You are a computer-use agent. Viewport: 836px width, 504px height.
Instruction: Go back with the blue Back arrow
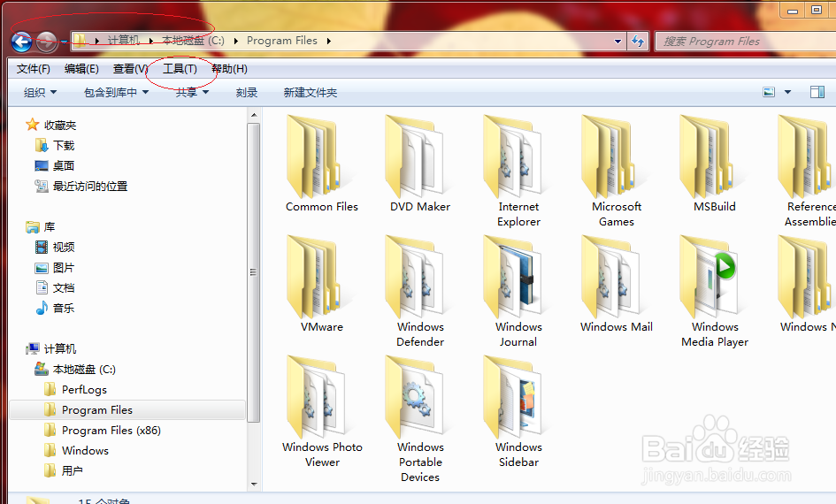point(21,41)
